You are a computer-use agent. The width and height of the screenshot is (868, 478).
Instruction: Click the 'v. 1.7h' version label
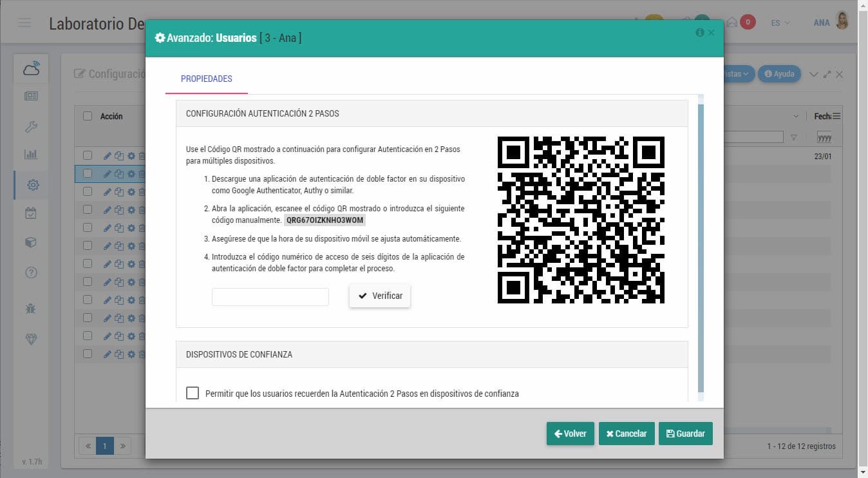[32, 462]
